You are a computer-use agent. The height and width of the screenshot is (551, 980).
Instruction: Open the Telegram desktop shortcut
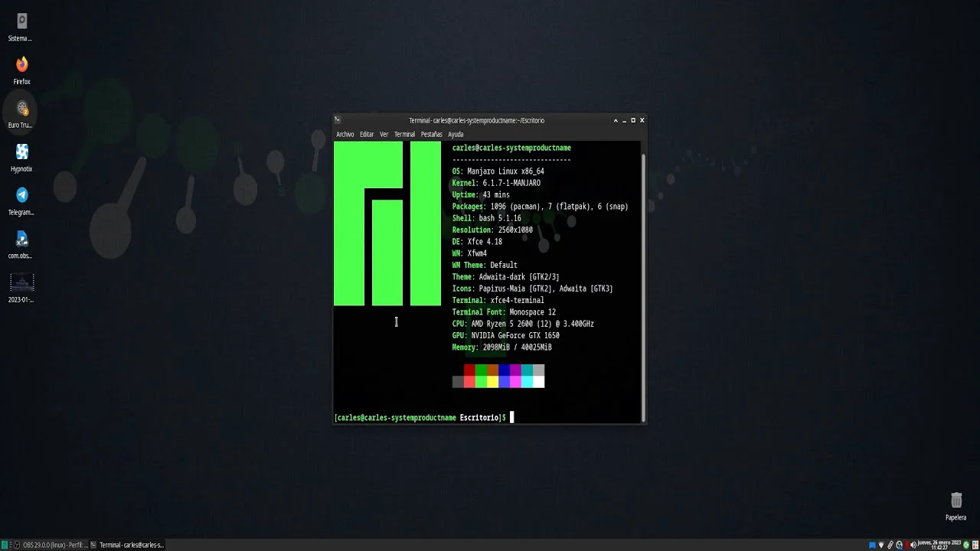[21, 196]
